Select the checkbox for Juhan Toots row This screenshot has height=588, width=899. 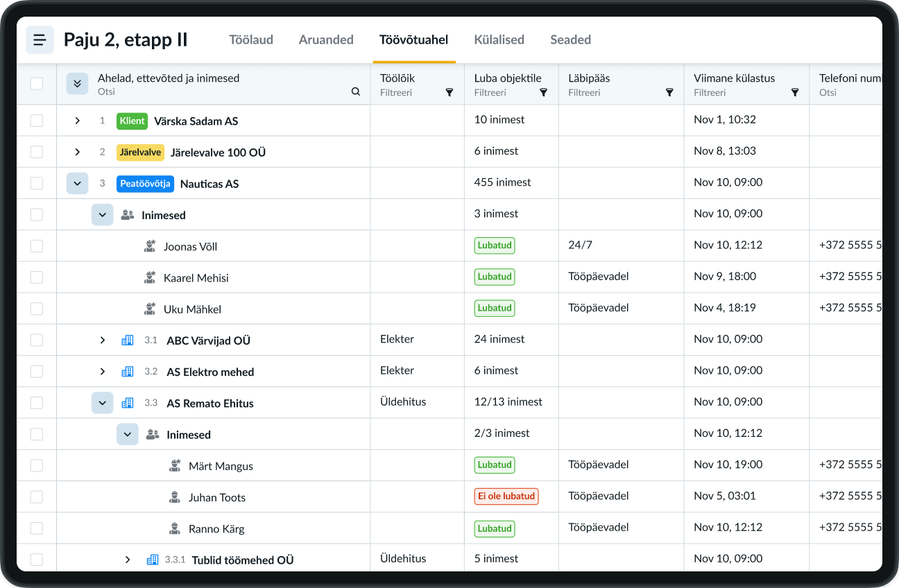click(37, 497)
